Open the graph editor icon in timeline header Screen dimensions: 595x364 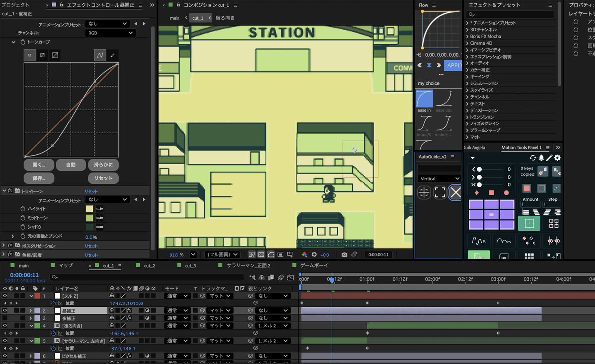coord(290,277)
